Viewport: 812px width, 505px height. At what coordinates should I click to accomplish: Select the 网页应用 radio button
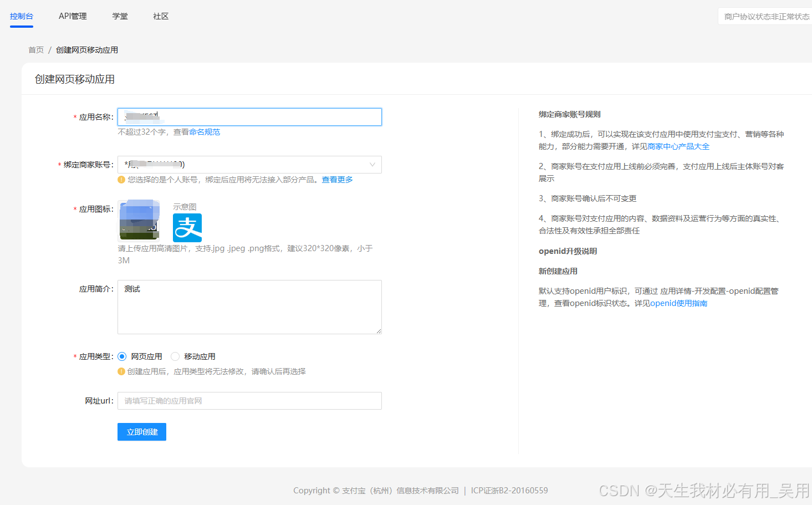[x=122, y=356]
